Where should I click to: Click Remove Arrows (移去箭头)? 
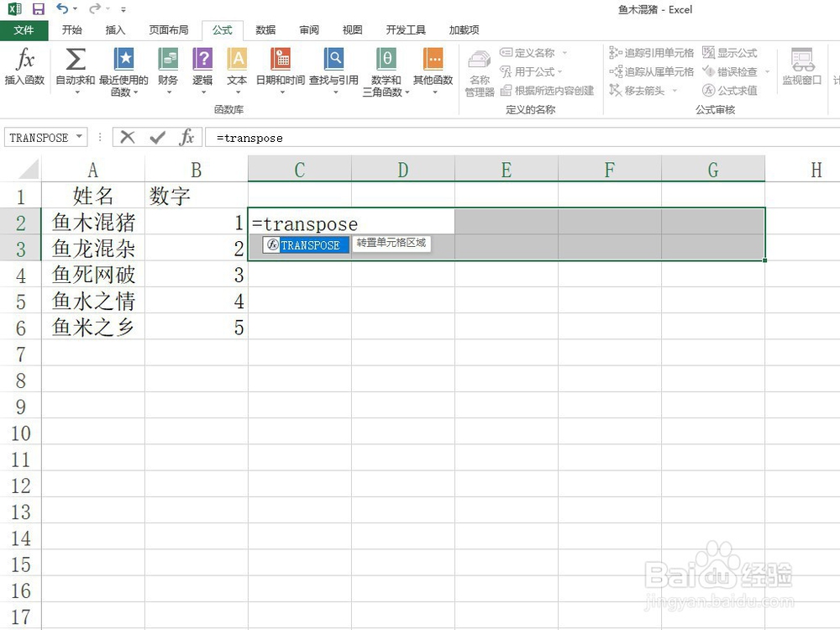pyautogui.click(x=637, y=91)
